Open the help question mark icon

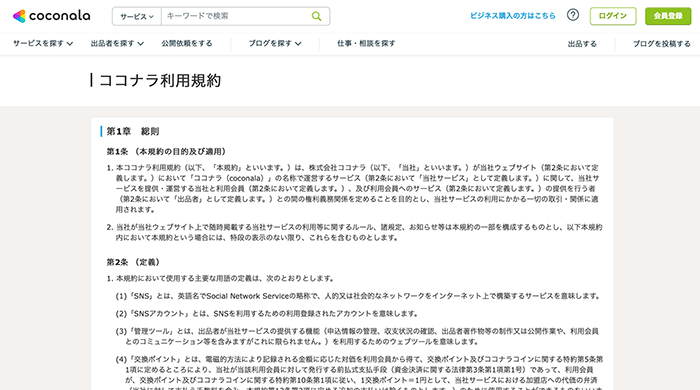tap(573, 15)
